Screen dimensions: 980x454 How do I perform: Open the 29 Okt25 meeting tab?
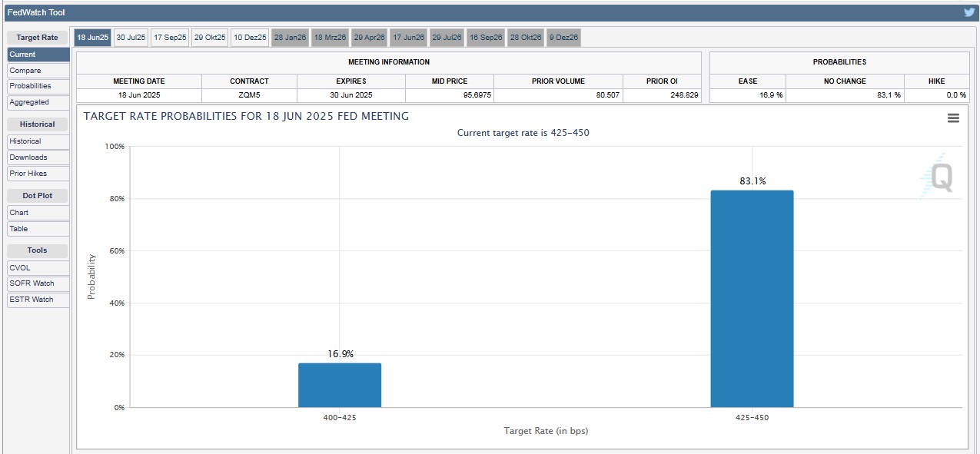210,38
